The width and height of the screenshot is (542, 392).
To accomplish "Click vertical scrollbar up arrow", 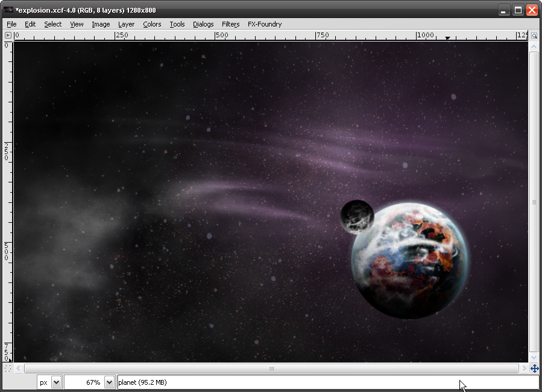I will (x=534, y=46).
